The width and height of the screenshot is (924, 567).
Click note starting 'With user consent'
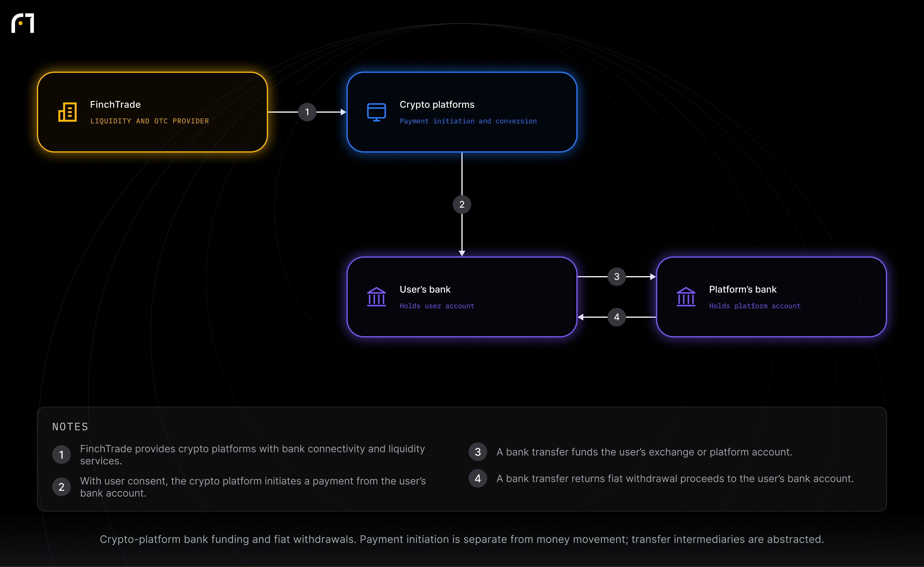point(253,487)
